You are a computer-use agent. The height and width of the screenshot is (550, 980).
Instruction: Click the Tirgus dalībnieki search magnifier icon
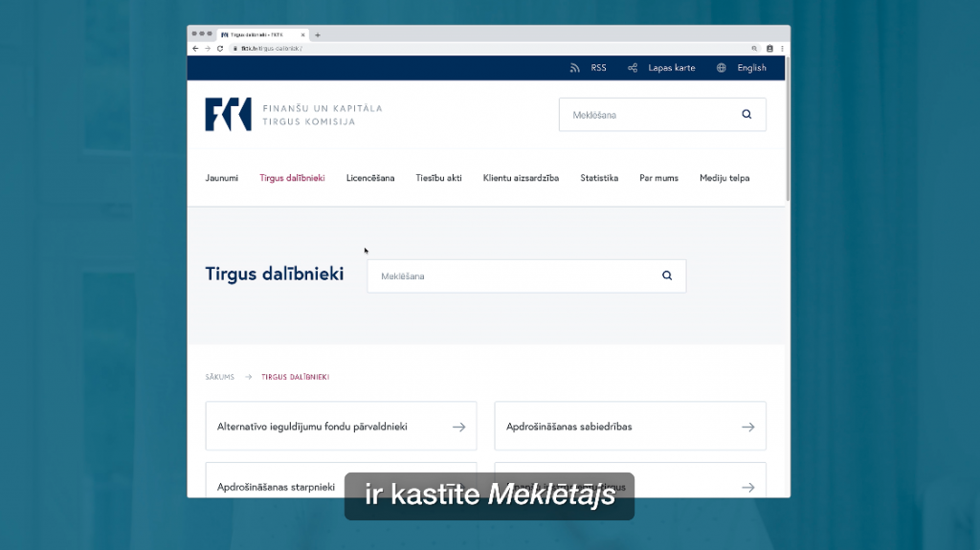coord(667,275)
